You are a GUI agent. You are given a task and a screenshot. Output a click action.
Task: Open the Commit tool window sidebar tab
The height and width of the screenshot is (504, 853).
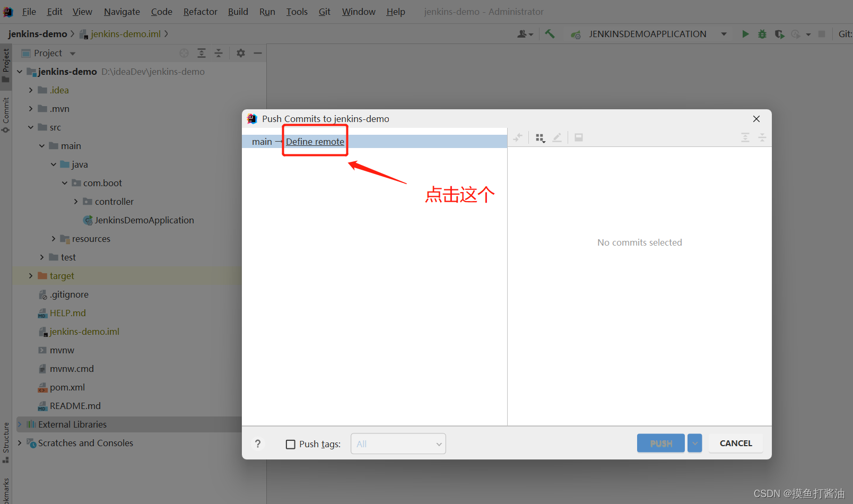click(x=6, y=115)
